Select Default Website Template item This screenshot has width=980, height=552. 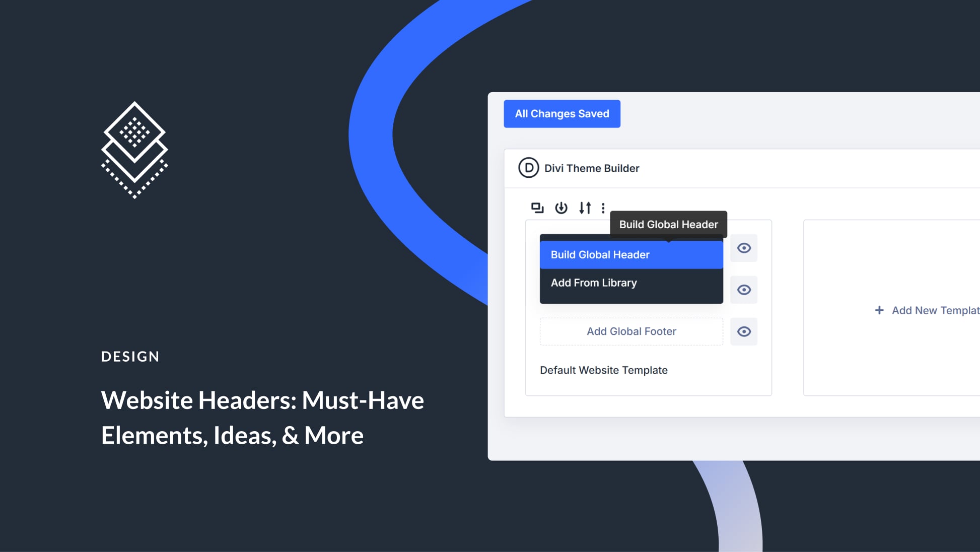pyautogui.click(x=604, y=370)
